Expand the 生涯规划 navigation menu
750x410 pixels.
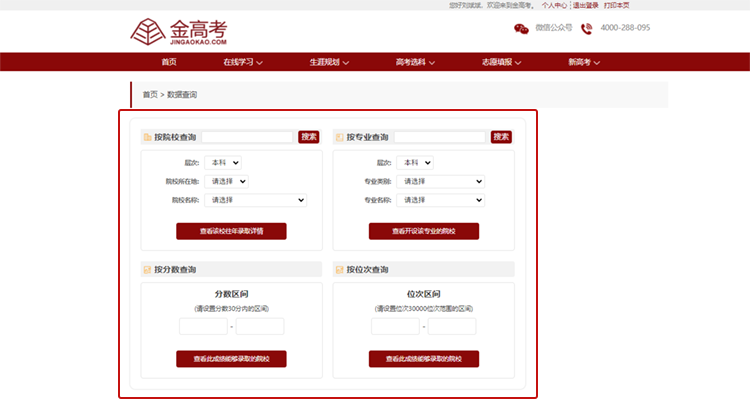(x=330, y=62)
